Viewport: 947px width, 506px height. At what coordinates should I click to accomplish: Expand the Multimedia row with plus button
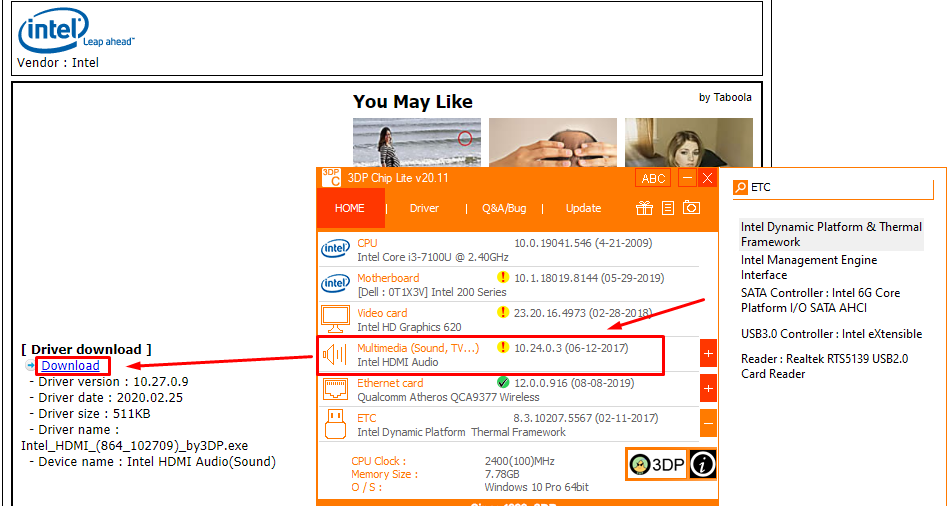[x=708, y=353]
